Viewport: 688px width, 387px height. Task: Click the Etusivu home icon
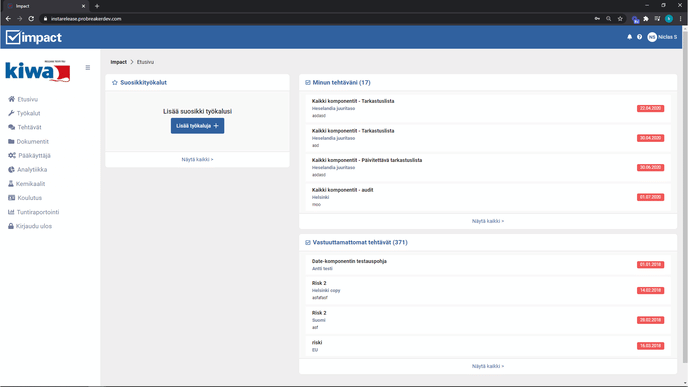click(x=11, y=99)
